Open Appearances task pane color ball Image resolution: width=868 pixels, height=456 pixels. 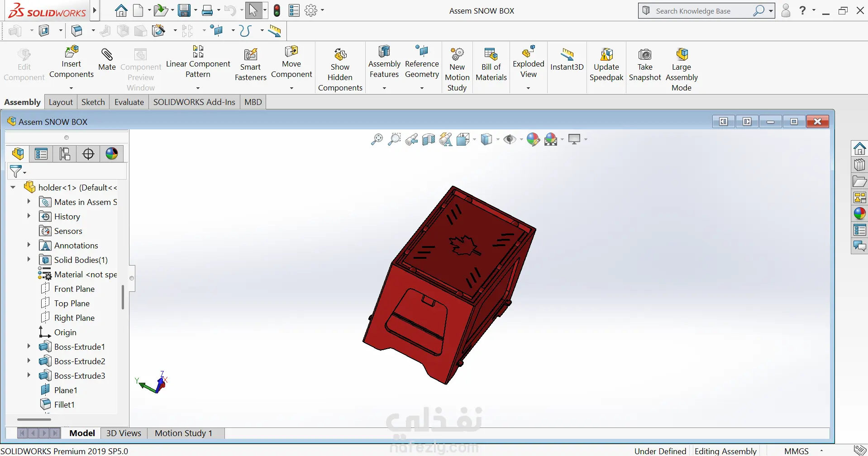[x=859, y=214]
